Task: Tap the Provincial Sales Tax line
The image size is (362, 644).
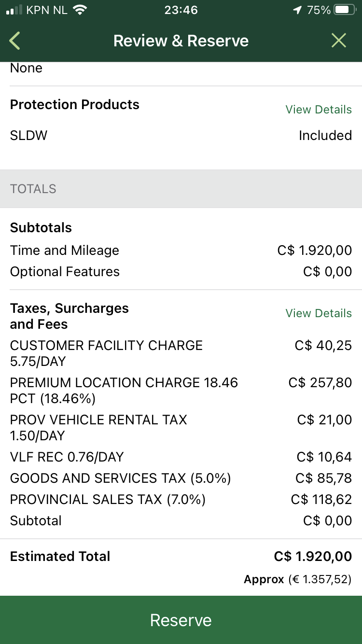Action: point(181,499)
